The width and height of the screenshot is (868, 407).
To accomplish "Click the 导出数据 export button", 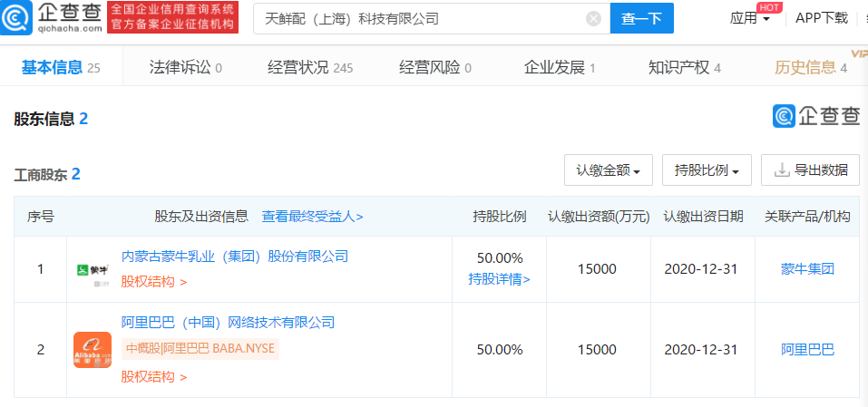I will click(811, 170).
